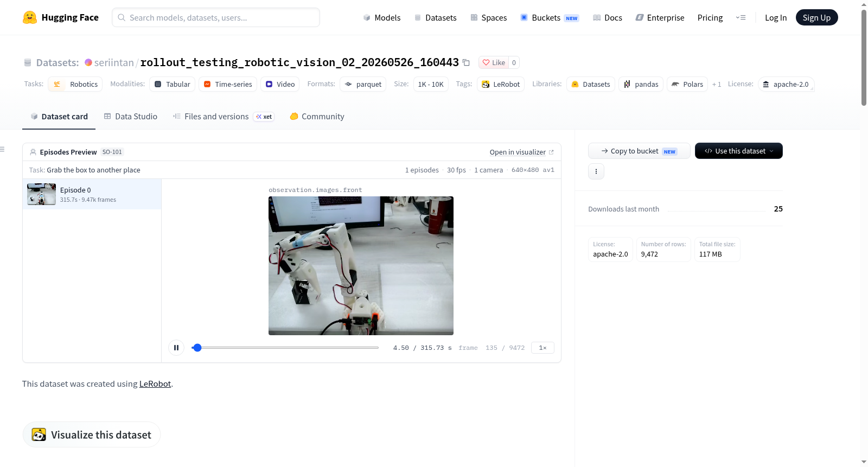
Task: Open the Community tab
Action: 317,117
